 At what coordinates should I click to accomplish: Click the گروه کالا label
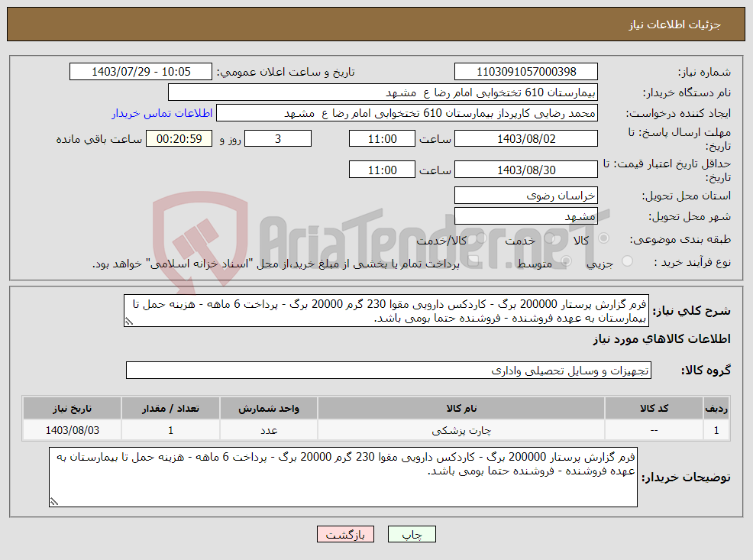(706, 371)
